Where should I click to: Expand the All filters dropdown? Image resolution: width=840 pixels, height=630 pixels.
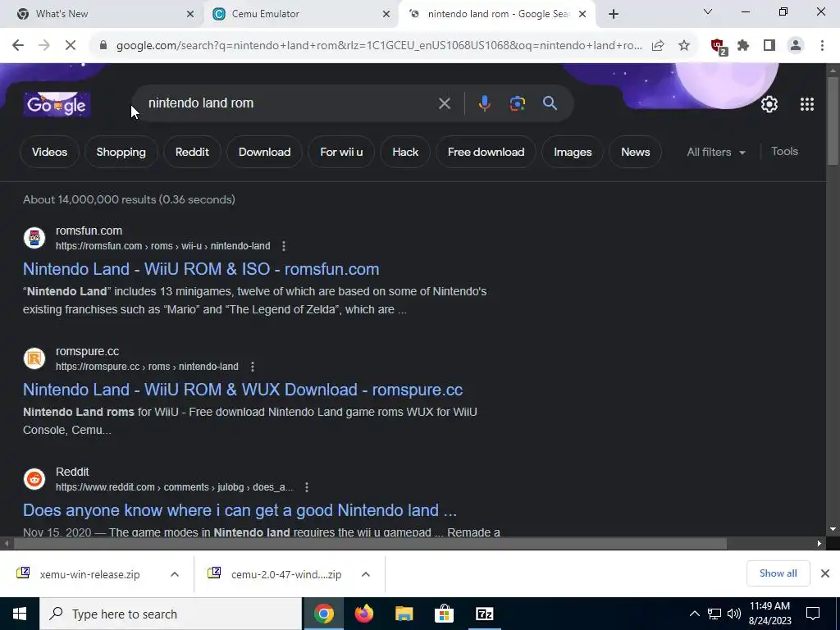[x=715, y=152]
